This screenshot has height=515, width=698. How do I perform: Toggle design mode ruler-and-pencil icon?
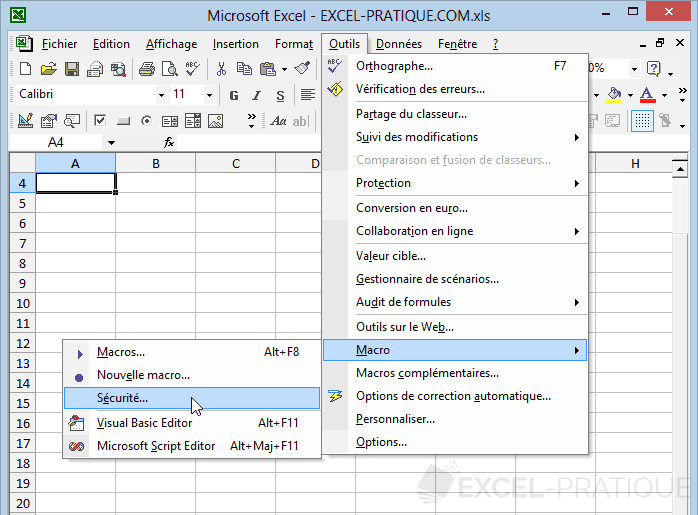(x=25, y=121)
